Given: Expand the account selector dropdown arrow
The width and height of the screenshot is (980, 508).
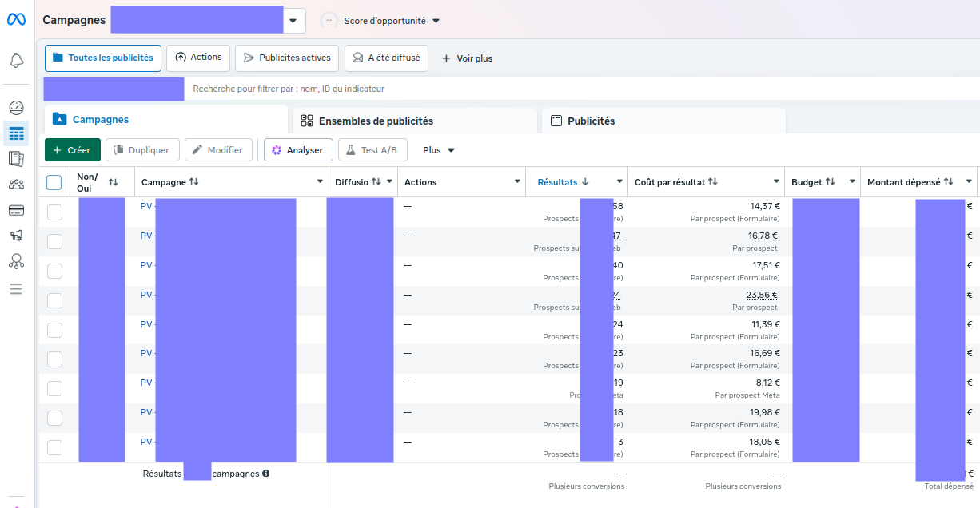Looking at the screenshot, I should pos(295,20).
